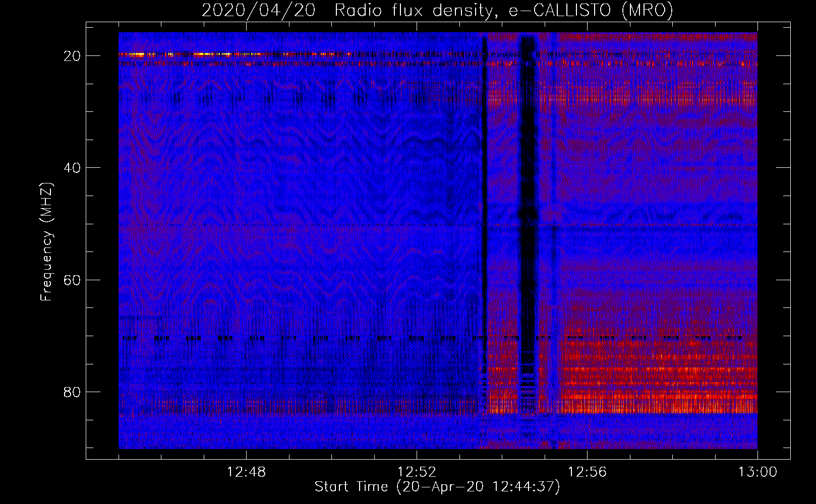Click the 12:48 time tick label

[x=247, y=472]
